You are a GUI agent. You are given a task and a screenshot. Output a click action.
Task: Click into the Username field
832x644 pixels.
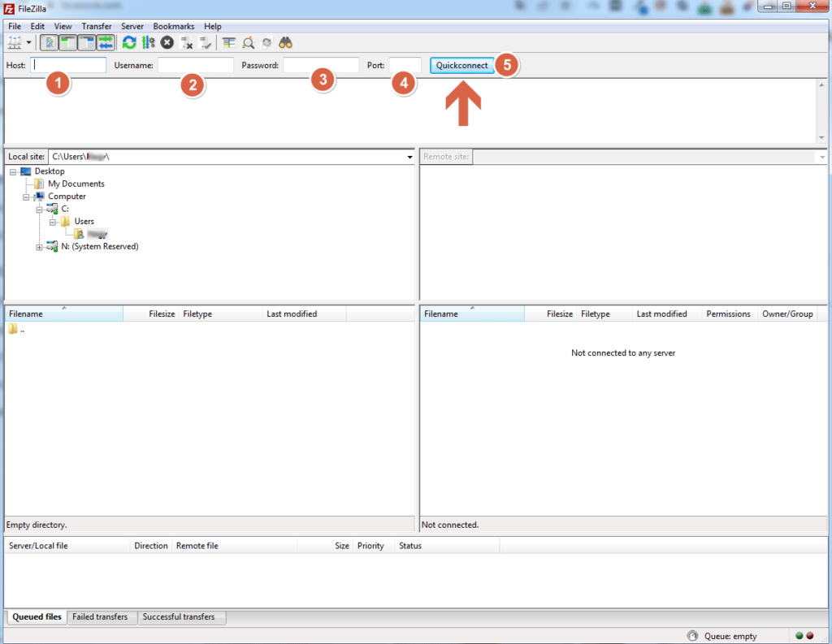pos(195,65)
